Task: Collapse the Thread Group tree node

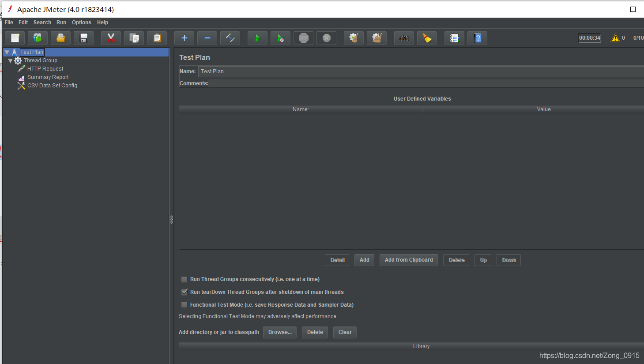Action: click(10, 60)
